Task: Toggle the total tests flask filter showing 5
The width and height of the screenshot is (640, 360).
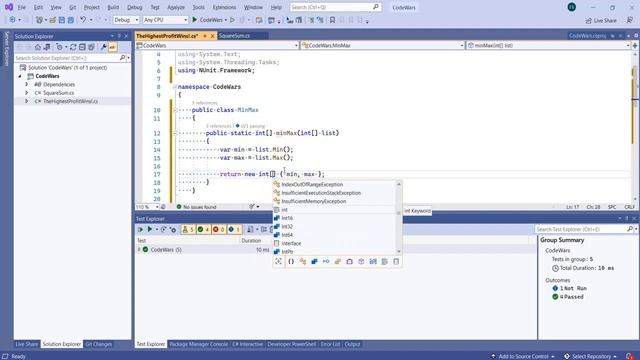Action: pos(188,229)
